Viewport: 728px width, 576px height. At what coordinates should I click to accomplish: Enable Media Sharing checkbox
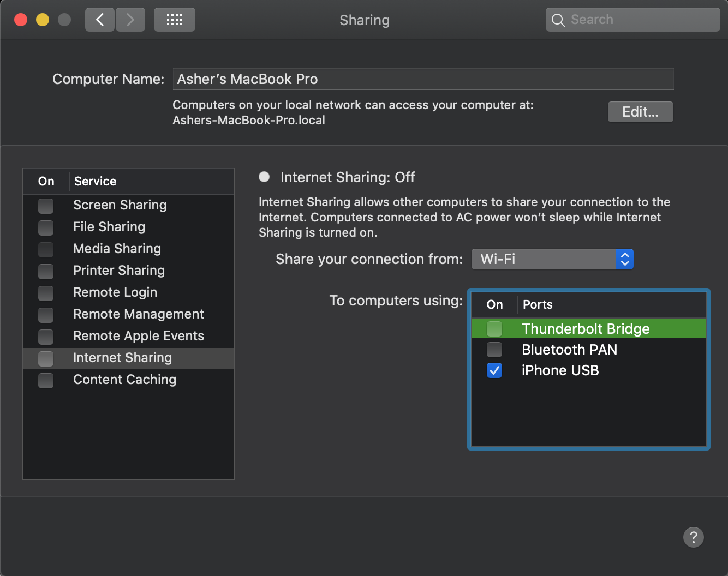[46, 249]
